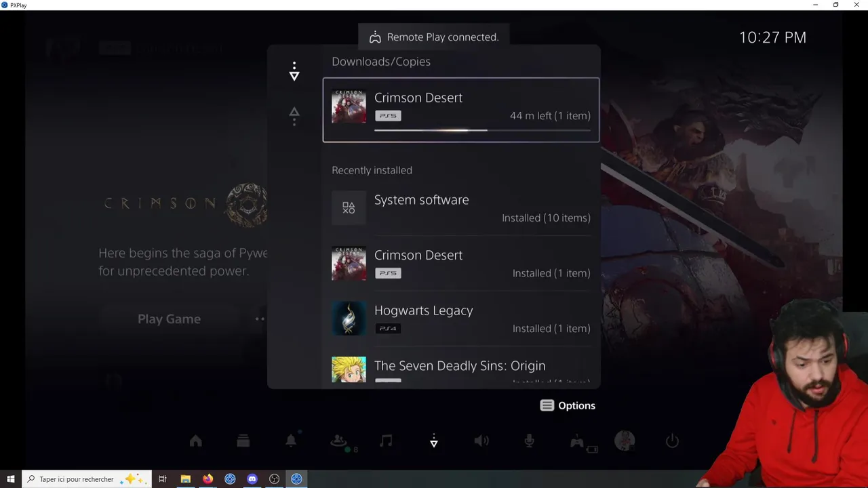Click the highlighted active PXPlay taskbar icon
This screenshot has width=868, height=488.
[297, 479]
